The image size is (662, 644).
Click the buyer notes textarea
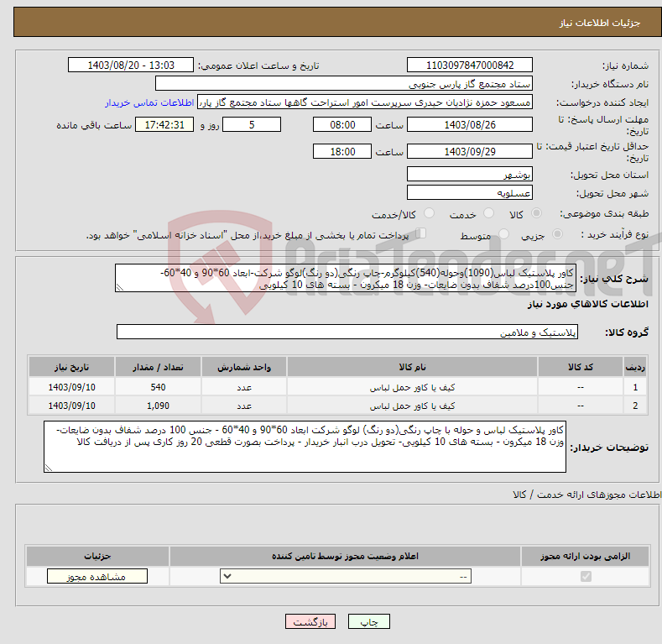305,447
